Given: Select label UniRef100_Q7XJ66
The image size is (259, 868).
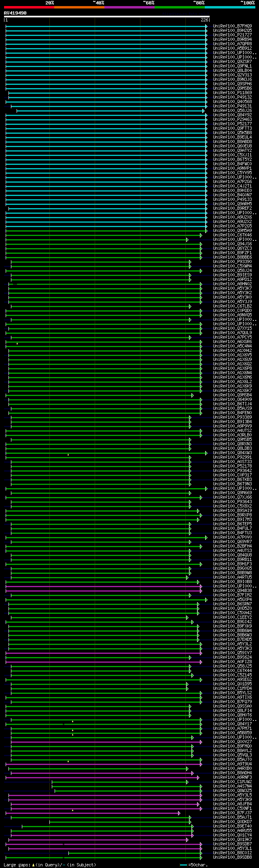Looking at the screenshot, I should pyautogui.click(x=232, y=497).
